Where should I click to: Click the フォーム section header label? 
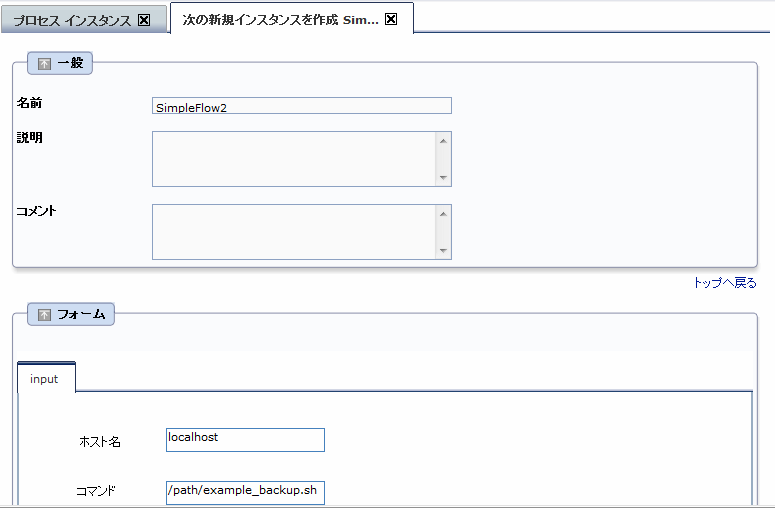82,315
